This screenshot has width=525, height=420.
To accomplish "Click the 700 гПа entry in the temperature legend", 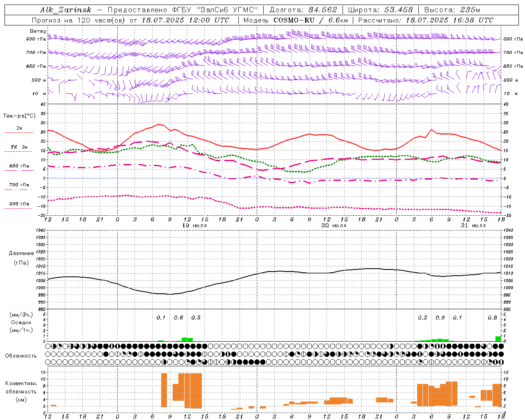I will (19, 185).
